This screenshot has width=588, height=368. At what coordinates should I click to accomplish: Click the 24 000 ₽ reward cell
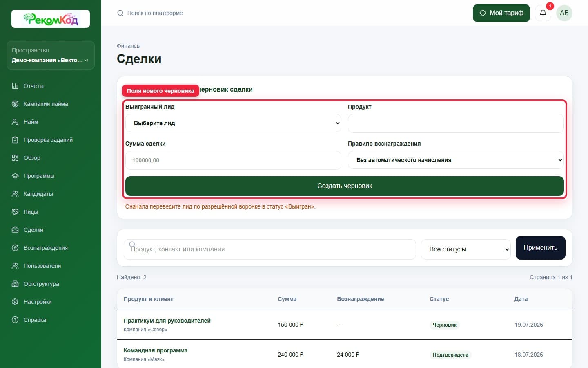348,355
